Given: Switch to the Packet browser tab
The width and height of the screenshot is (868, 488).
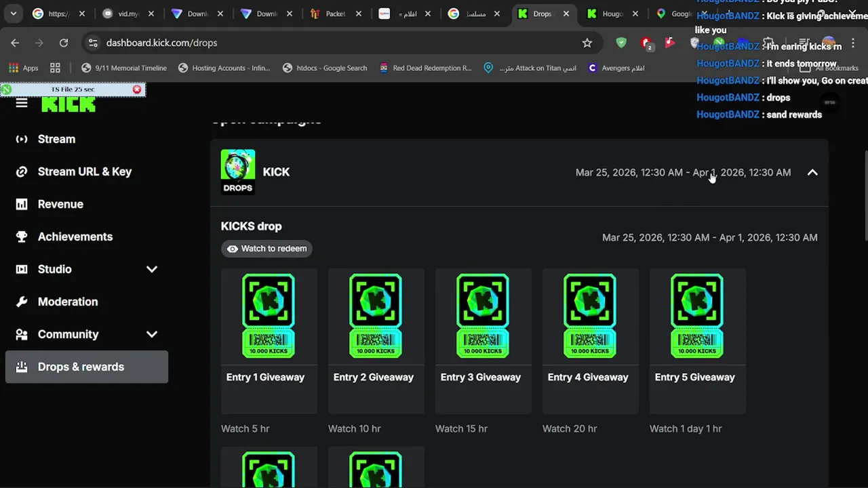Looking at the screenshot, I should click(x=336, y=14).
